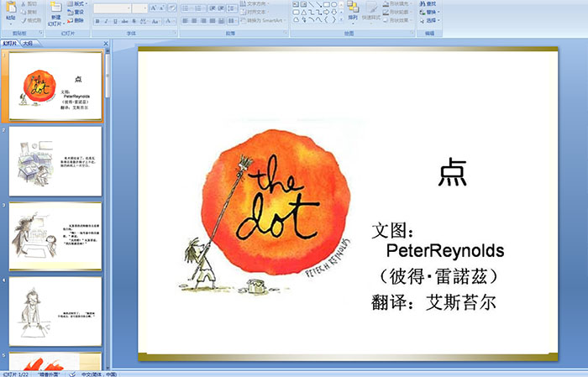Image resolution: width=588 pixels, height=377 pixels.
Task: Click the Decrease Indent icon
Action: point(213,8)
